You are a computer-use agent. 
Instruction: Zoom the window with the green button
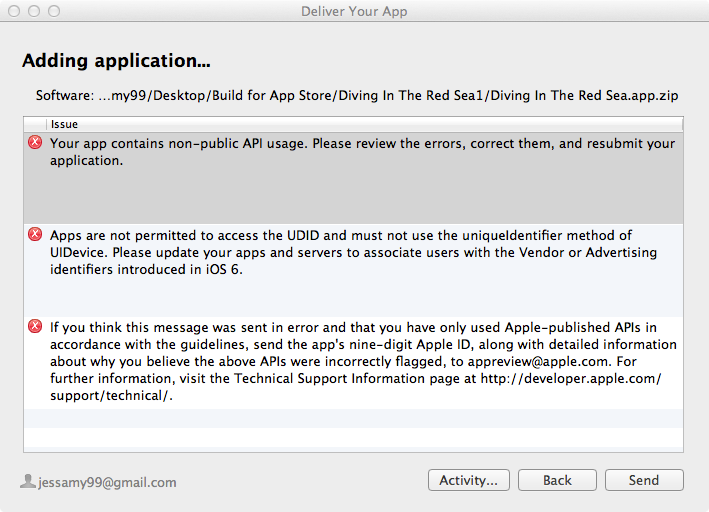click(x=52, y=11)
